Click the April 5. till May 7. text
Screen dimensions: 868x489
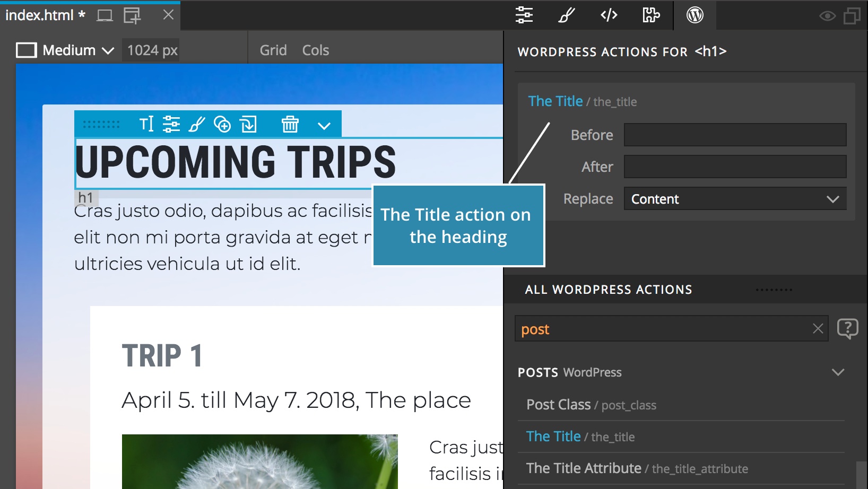[x=296, y=400]
